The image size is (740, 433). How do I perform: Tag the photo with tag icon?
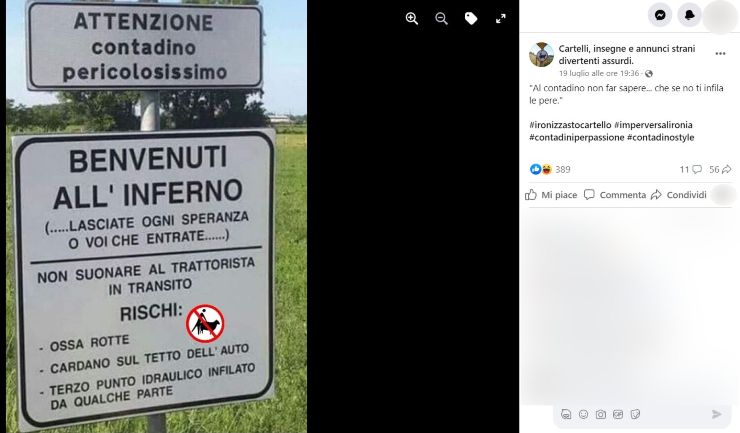pyautogui.click(x=471, y=18)
